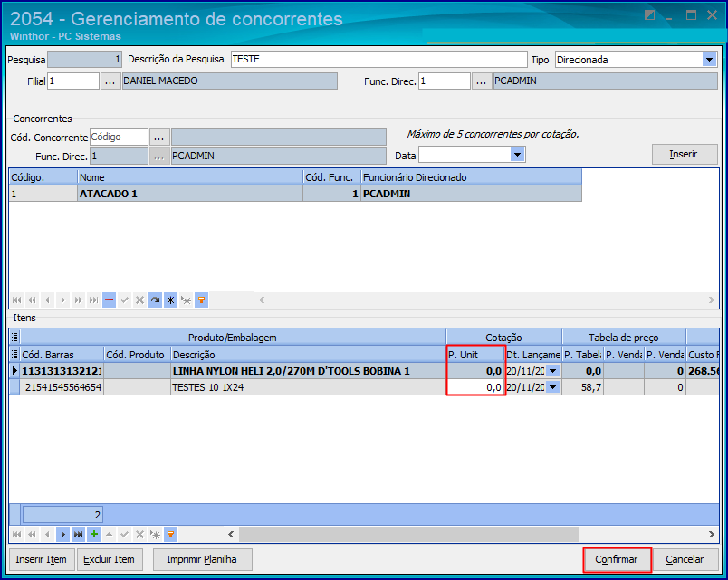Click the edit triangle icon in Itens navigator
The image size is (728, 580).
point(109,535)
